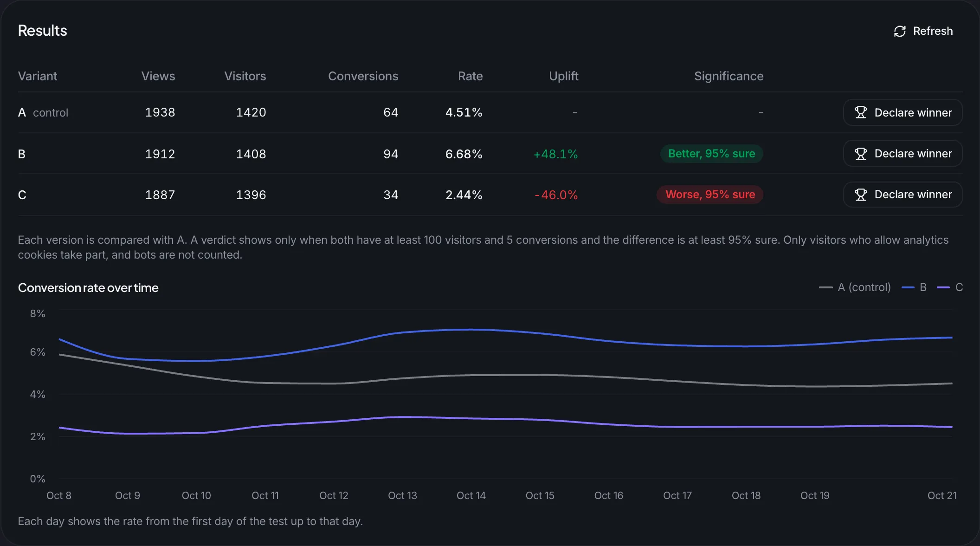Click the Oct 14 axis label
The height and width of the screenshot is (546, 980).
point(471,495)
